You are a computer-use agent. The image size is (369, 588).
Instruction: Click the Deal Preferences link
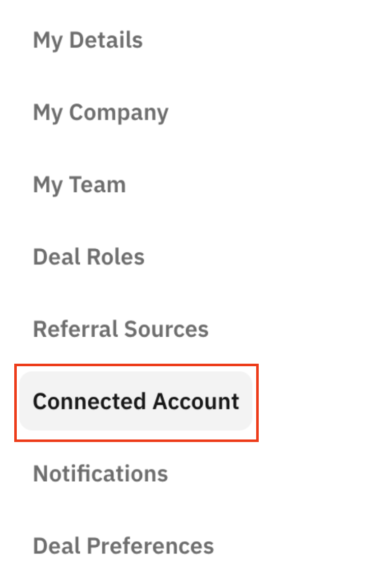click(x=122, y=545)
